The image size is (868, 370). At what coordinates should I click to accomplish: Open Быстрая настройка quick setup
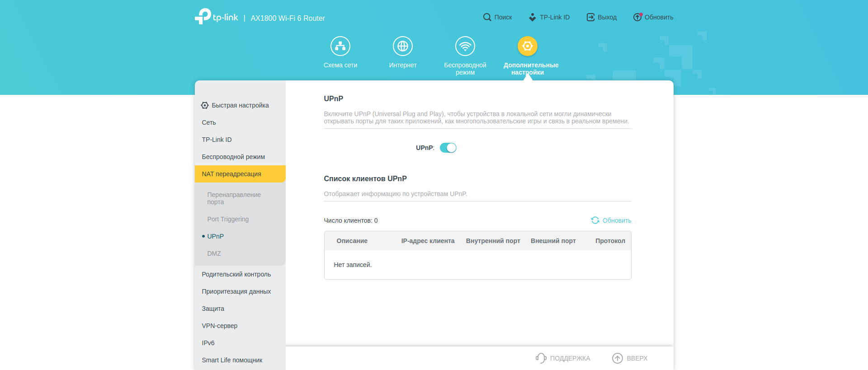point(235,105)
